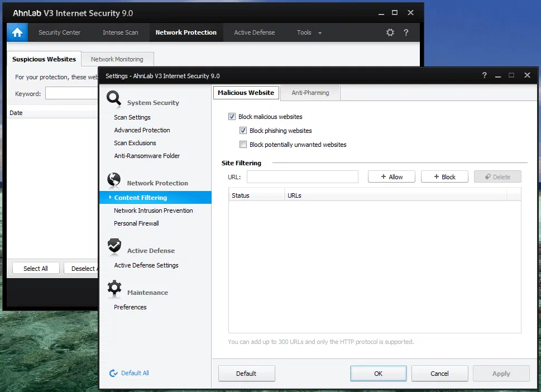Go to Active Defense top tab

tap(254, 32)
